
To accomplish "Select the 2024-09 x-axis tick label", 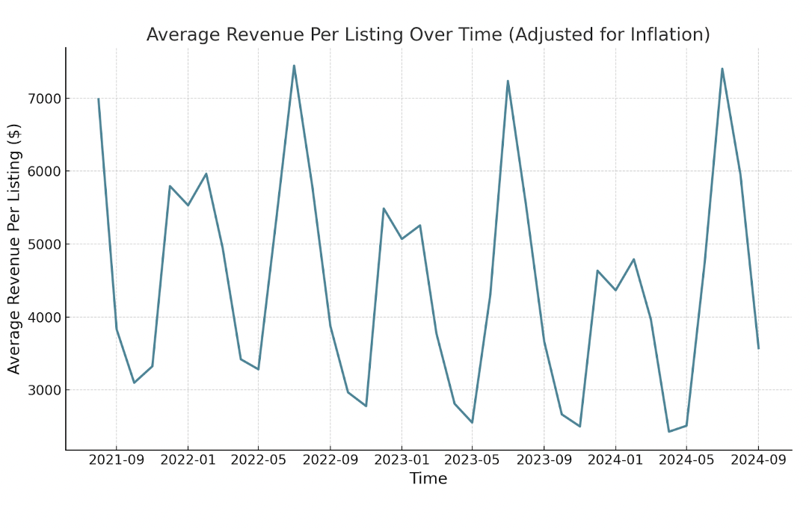I will (x=758, y=460).
